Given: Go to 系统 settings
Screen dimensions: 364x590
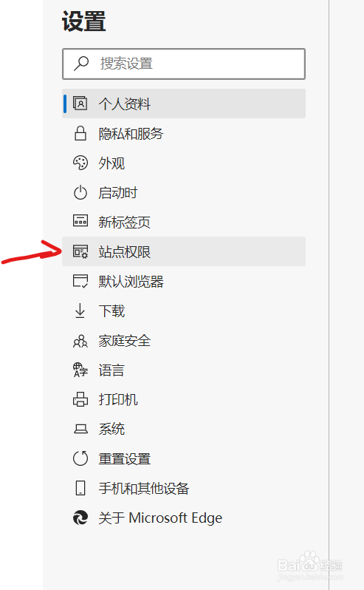Looking at the screenshot, I should point(184,429).
